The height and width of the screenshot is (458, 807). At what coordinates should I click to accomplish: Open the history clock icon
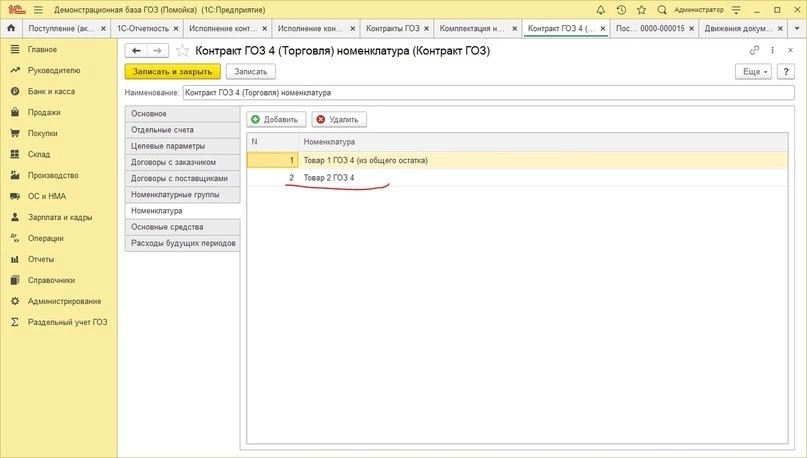click(621, 10)
